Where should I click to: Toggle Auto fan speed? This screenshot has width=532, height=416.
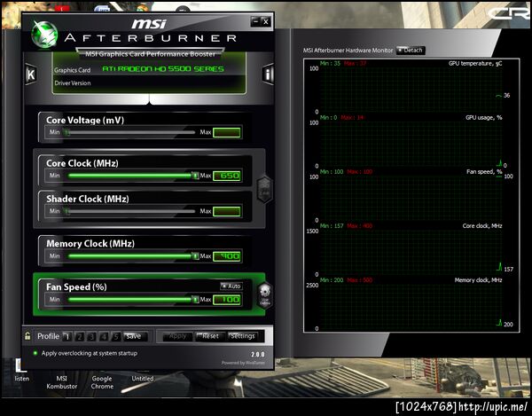[231, 286]
